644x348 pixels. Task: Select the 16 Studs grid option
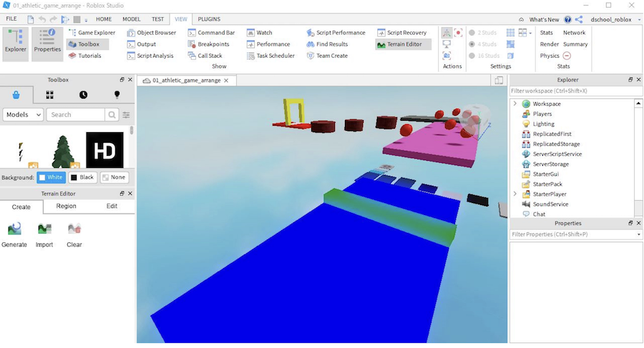point(484,56)
